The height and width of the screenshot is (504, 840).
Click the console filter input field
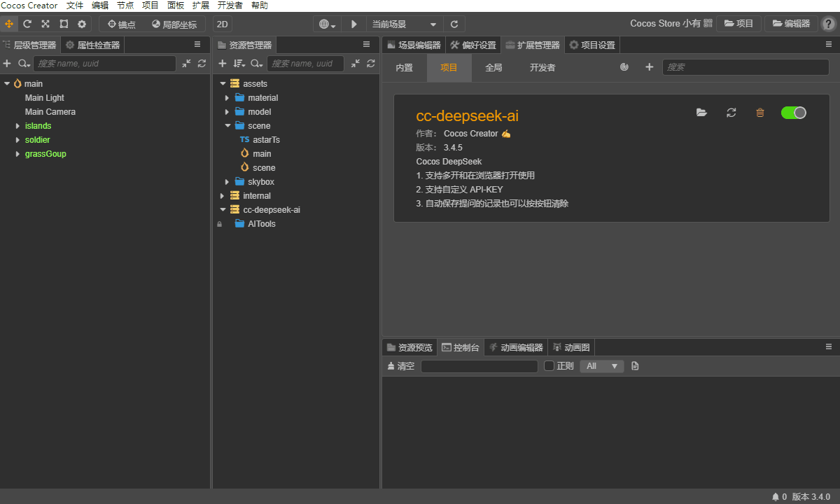[479, 366]
